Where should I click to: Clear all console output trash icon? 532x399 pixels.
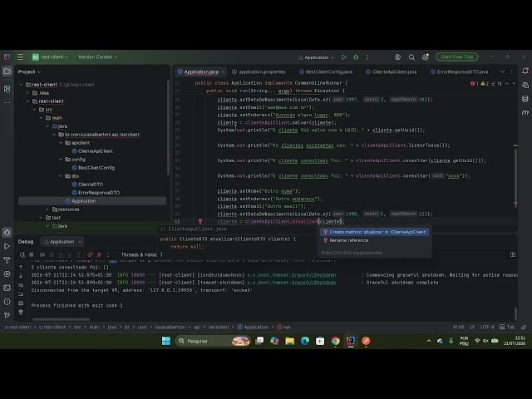[x=21, y=313]
